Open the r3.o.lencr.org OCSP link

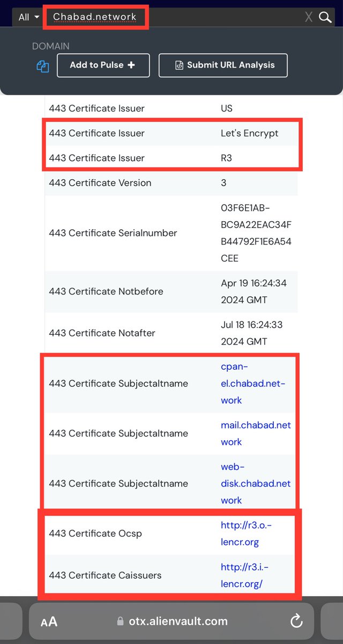point(246,533)
